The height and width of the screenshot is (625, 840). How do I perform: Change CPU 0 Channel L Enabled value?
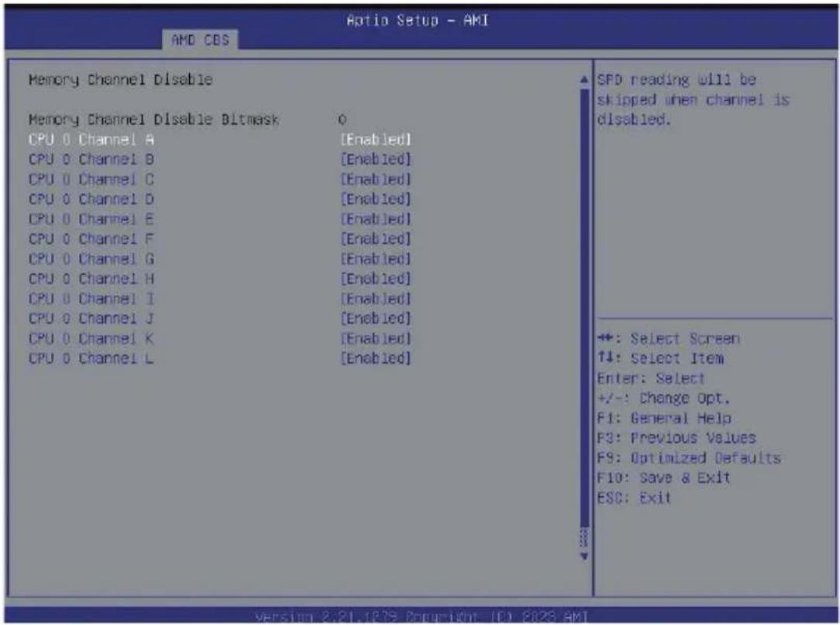[x=376, y=358]
